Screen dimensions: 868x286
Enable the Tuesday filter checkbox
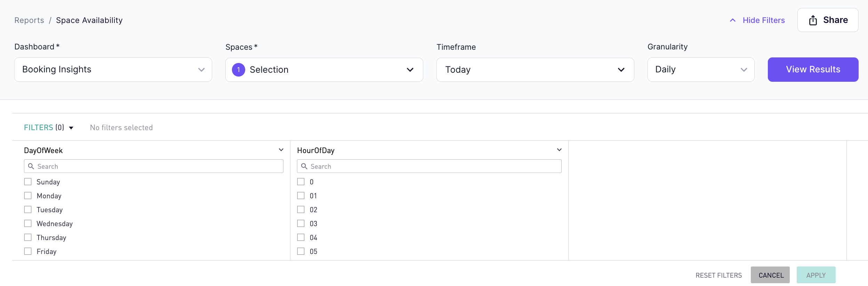pyautogui.click(x=28, y=209)
